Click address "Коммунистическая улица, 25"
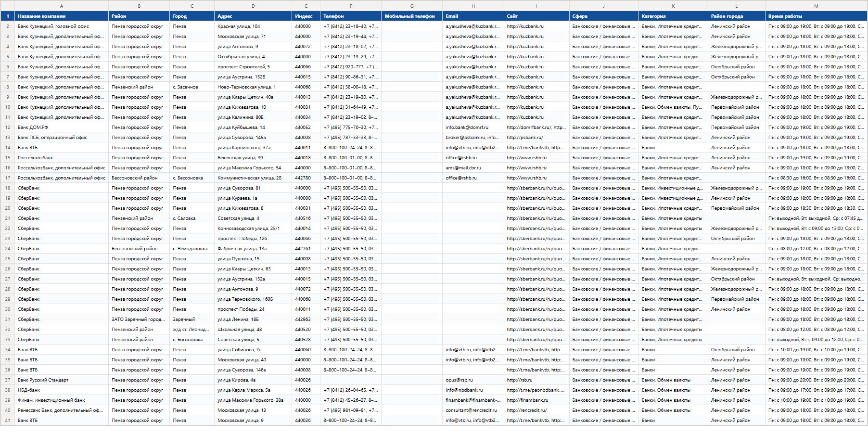Screen dimensions: 868x434 [x=253, y=178]
